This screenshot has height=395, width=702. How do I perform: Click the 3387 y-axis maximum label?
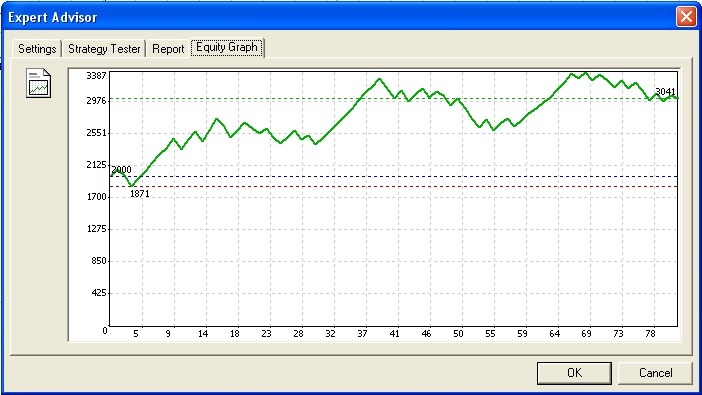tap(96, 76)
